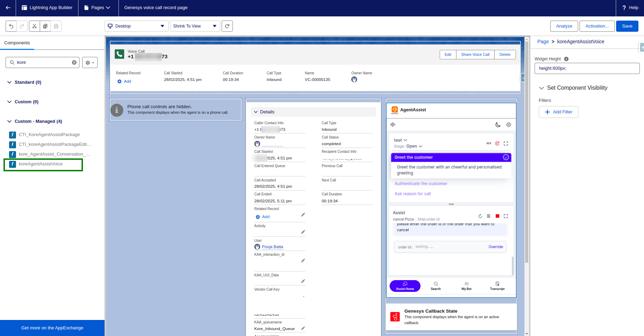The height and width of the screenshot is (336, 644).
Task: Mark 'Greet the customer' step complete
Action: click(x=506, y=157)
